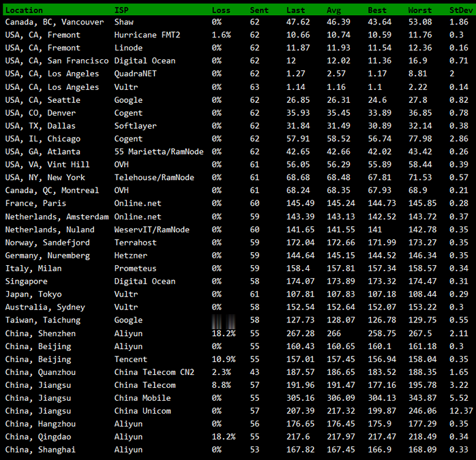Click the 8.8% loss value

click(221, 385)
